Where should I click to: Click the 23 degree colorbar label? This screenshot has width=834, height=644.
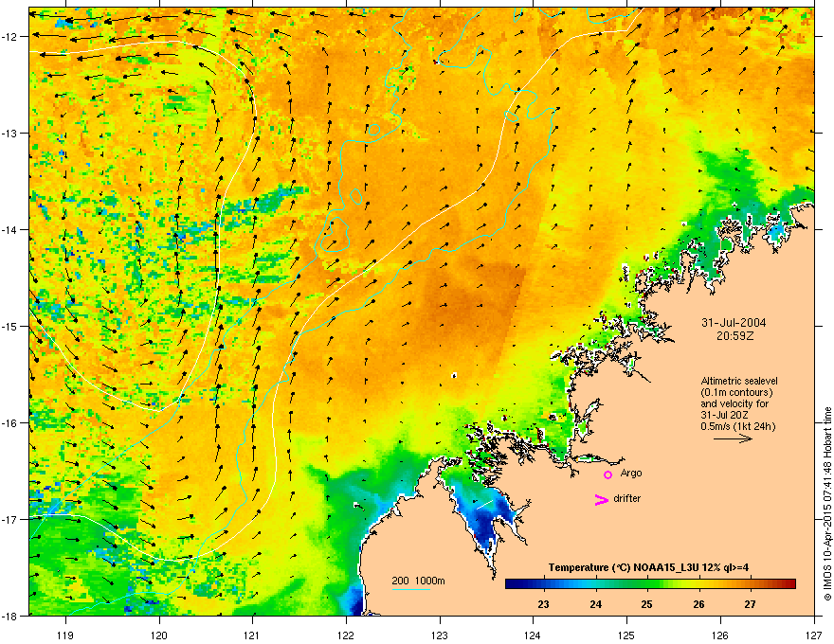point(544,604)
